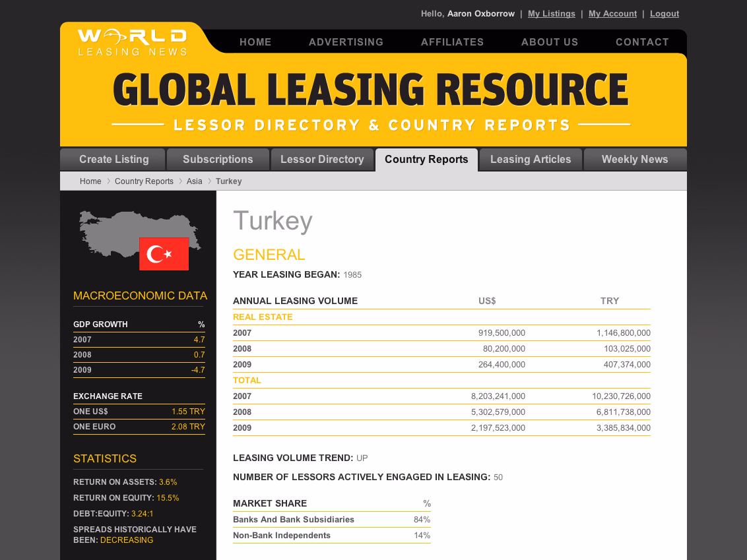The height and width of the screenshot is (560, 747).
Task: Click the Return on Assets value 3.6%
Action: click(168, 482)
